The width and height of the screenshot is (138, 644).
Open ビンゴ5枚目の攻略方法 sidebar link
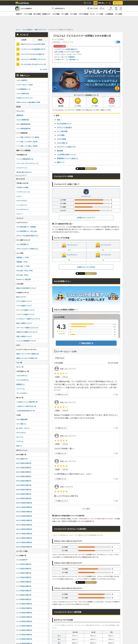(x=24, y=582)
